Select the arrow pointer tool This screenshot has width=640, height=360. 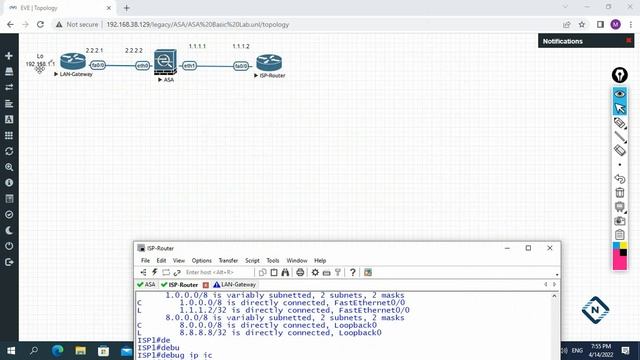click(x=620, y=108)
